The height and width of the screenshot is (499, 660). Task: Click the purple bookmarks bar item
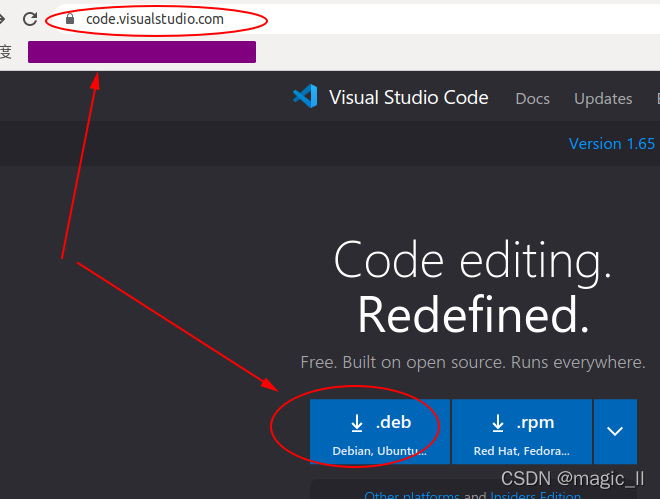(x=142, y=52)
